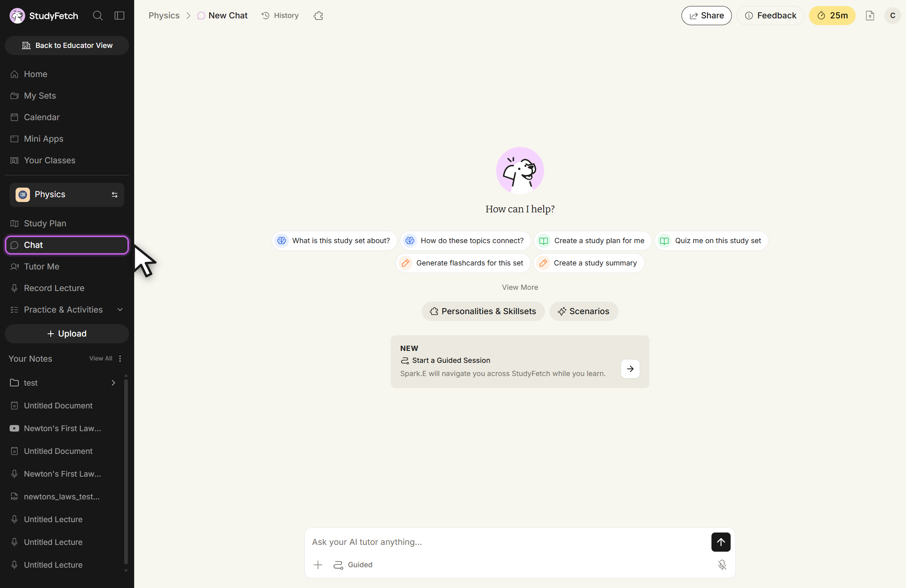Click Spark.E dog mascot avatar
The height and width of the screenshot is (588, 906).
(x=520, y=171)
